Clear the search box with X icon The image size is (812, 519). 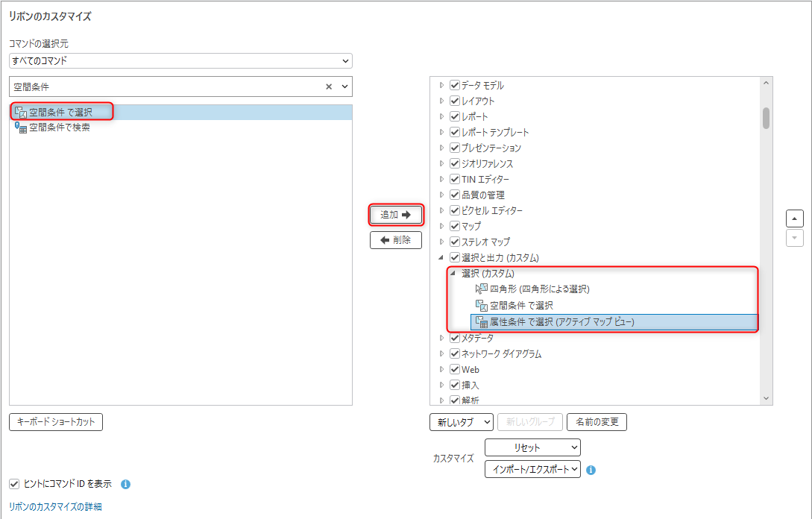point(329,86)
